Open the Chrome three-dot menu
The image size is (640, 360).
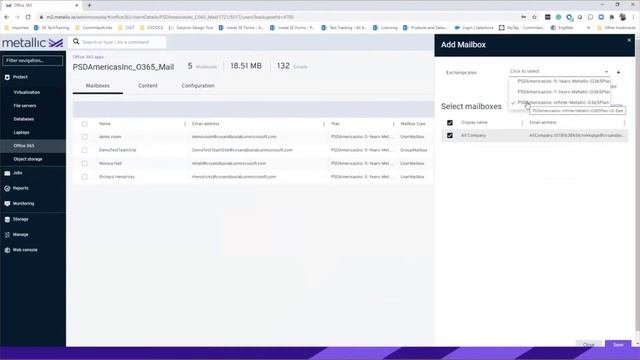pyautogui.click(x=633, y=17)
